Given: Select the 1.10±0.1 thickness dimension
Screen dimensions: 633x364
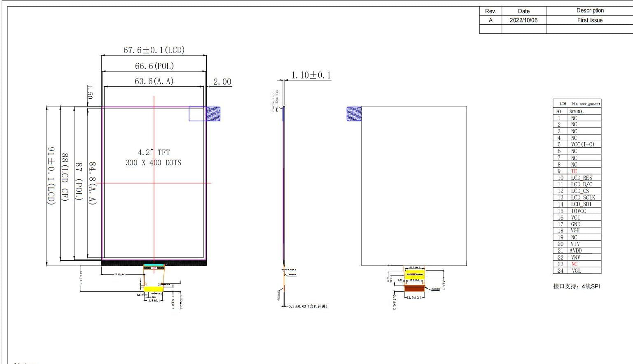Looking at the screenshot, I should pos(311,75).
